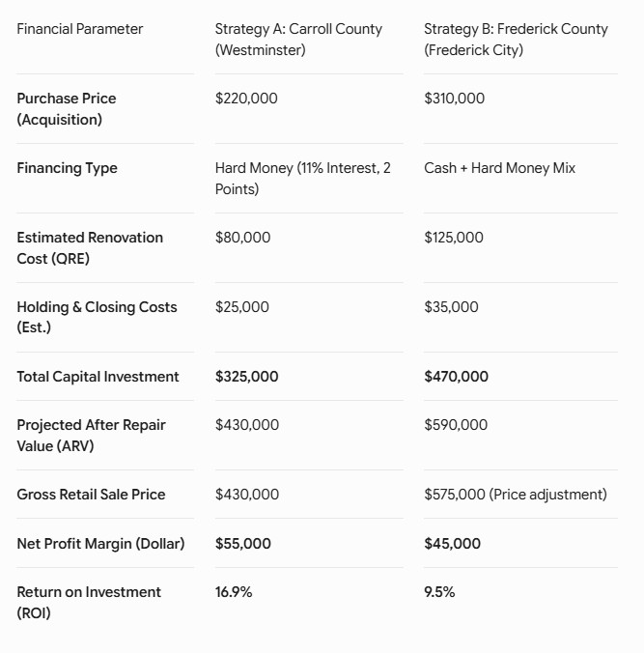Click the $310,000 purchase price cell
The width and height of the screenshot is (644, 653).
[454, 99]
